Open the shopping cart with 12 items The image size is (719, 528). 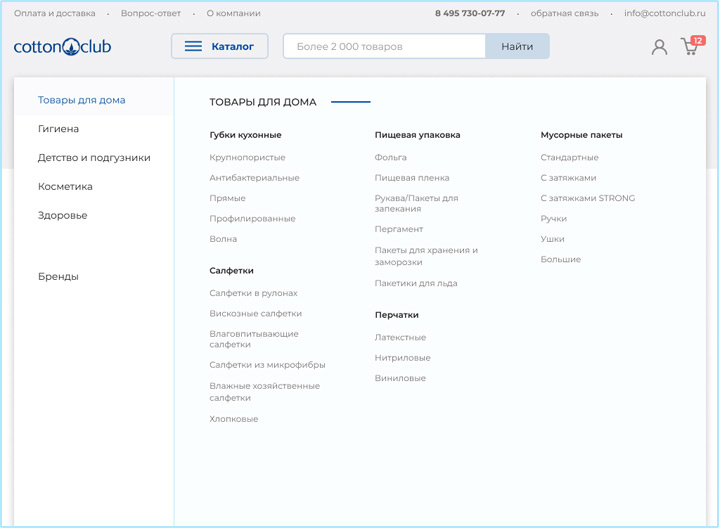[692, 46]
